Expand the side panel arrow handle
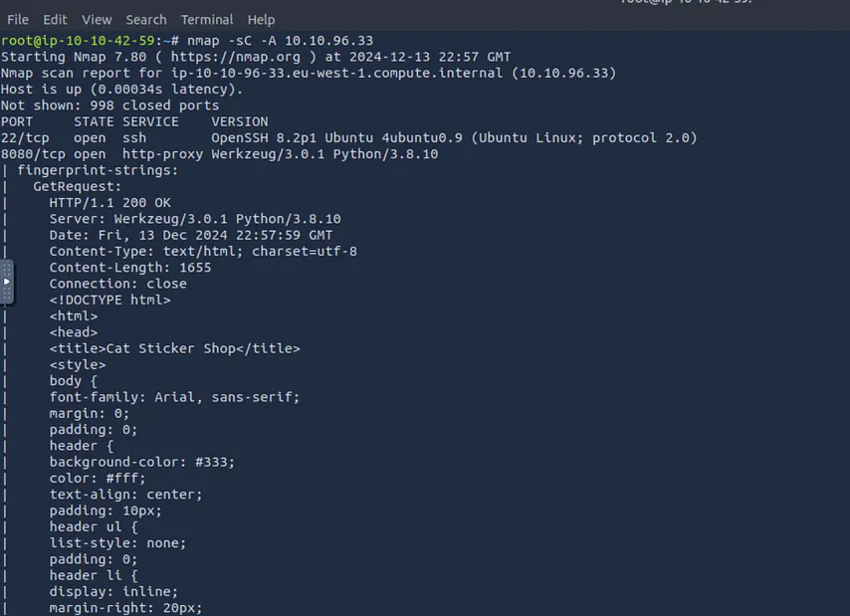850x616 pixels. (7, 282)
